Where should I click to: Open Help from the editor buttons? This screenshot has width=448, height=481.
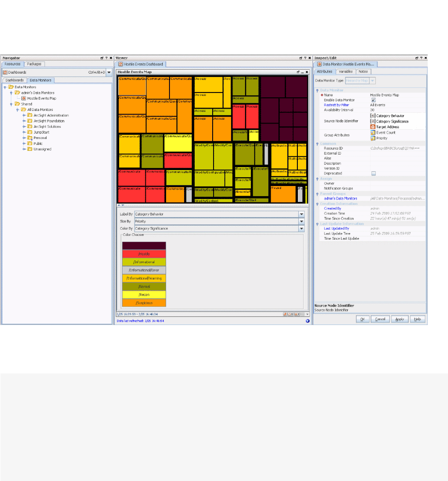click(x=417, y=319)
